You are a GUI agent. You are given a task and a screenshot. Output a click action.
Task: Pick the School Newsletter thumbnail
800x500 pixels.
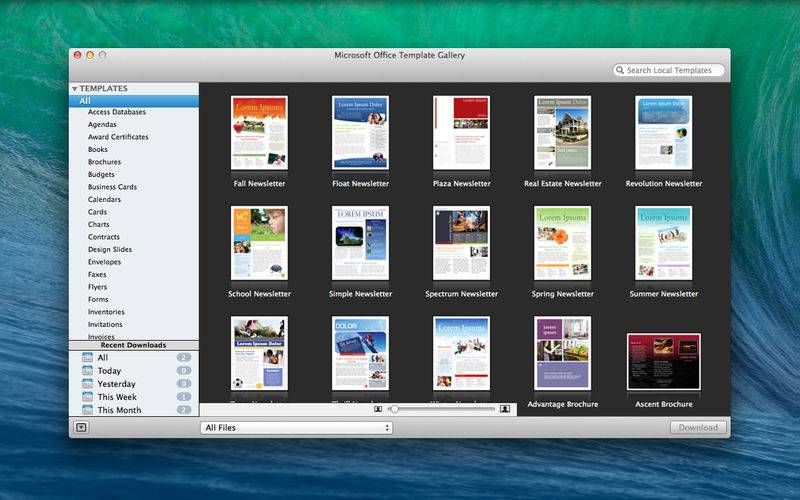click(259, 243)
